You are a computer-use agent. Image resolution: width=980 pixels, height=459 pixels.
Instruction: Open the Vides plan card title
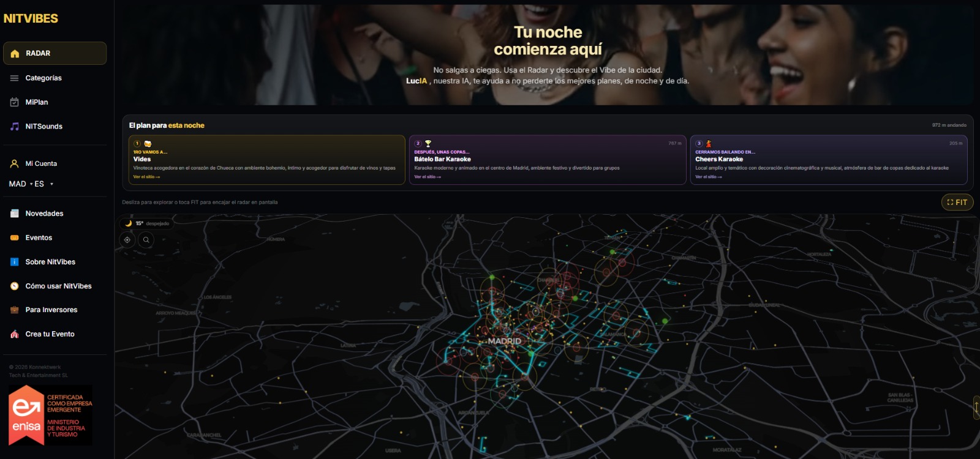coord(142,159)
